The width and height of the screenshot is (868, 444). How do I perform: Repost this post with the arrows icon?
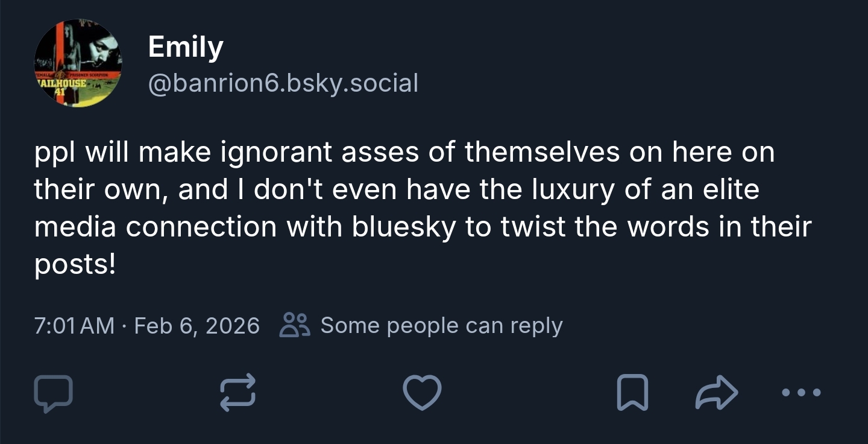point(237,393)
